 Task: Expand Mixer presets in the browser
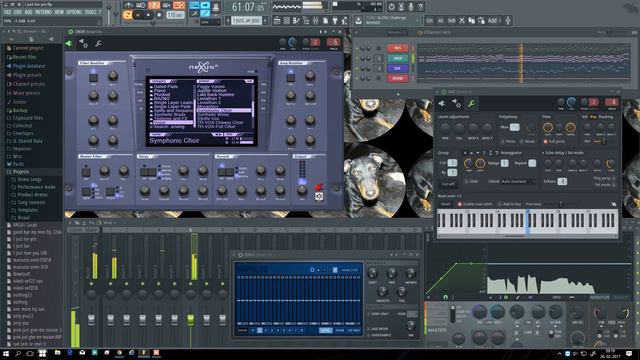(27, 93)
